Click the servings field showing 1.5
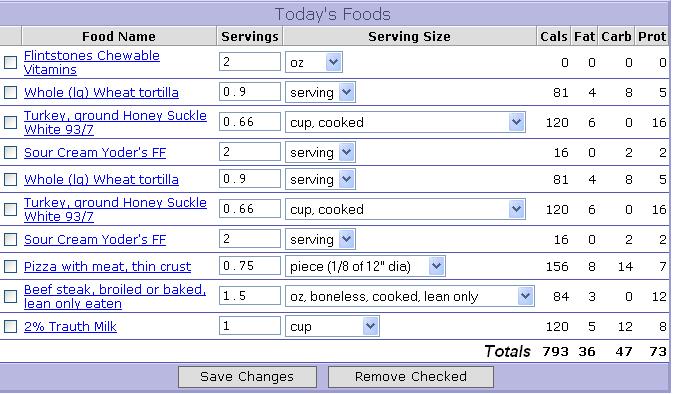The height and width of the screenshot is (394, 673). click(250, 296)
